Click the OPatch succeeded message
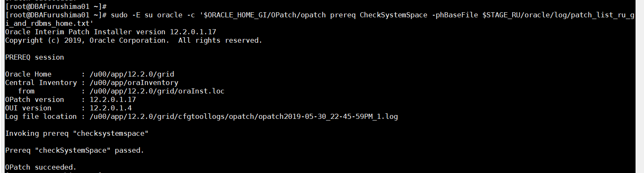 click(x=41, y=168)
